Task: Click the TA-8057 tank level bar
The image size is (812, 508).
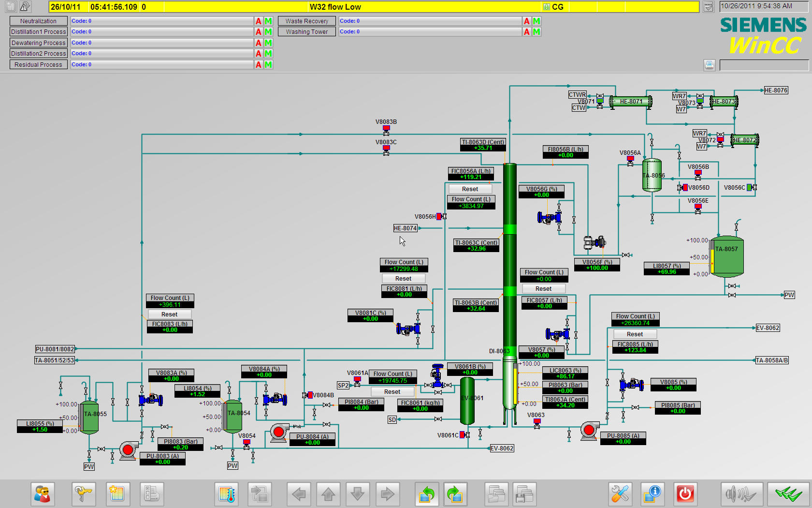Action: (712, 262)
